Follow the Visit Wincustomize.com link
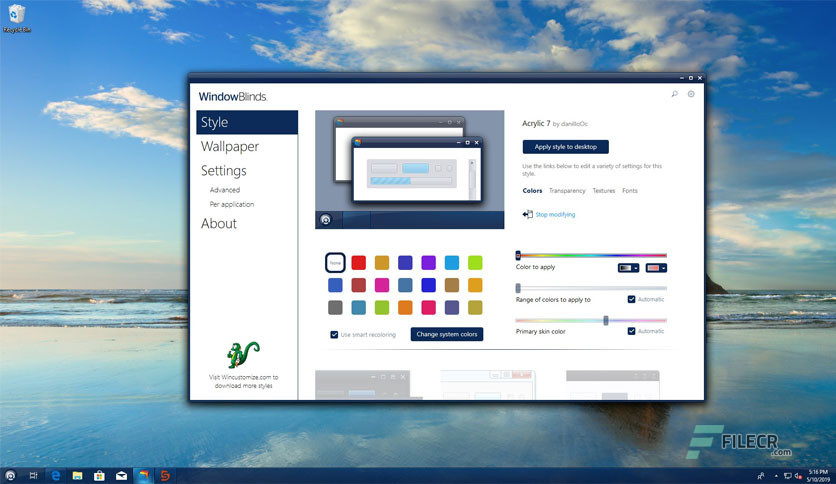 [243, 382]
